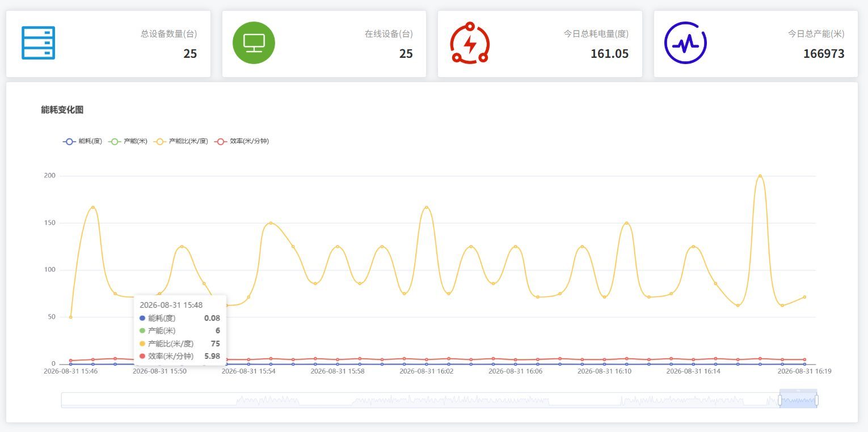Click the green online device monitor icon
This screenshot has height=432, width=868.
254,43
